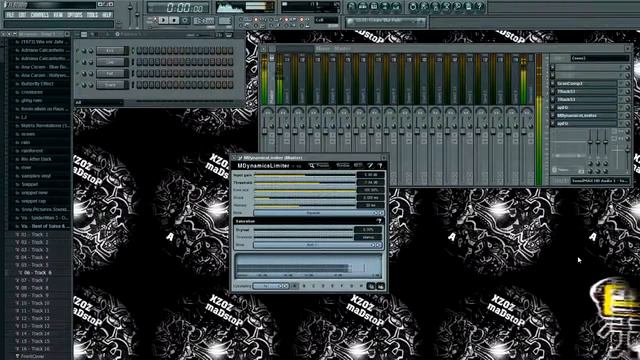Open the FILE menu
640x360 pixels.
click(10, 15)
